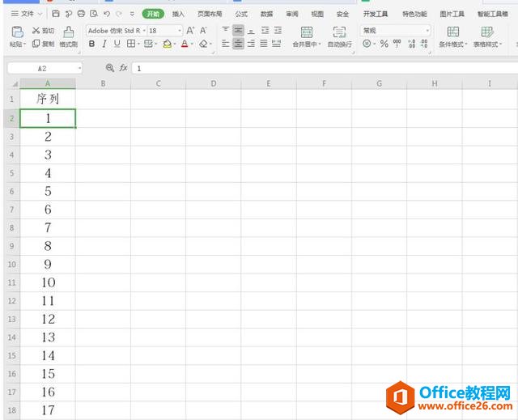Image resolution: width=518 pixels, height=420 pixels.
Task: Open Table Style (表格样式) gallery
Action: [x=487, y=36]
